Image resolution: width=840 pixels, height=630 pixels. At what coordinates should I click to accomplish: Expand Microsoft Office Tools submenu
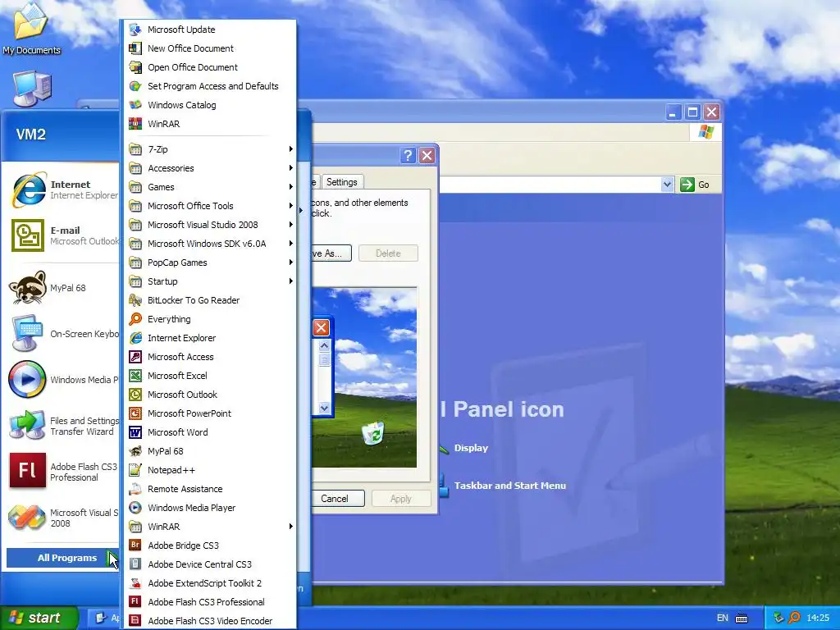point(210,206)
